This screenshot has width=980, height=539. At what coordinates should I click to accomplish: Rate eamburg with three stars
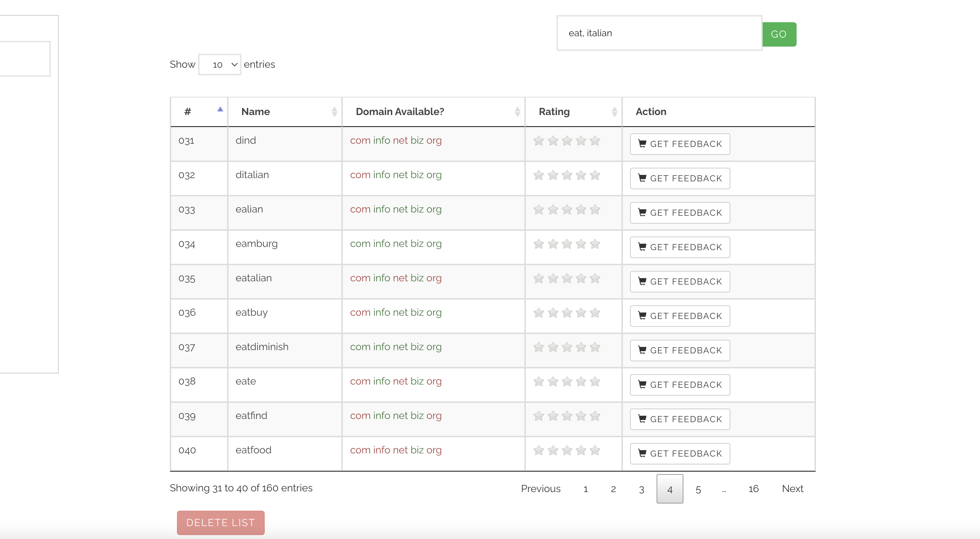point(567,244)
